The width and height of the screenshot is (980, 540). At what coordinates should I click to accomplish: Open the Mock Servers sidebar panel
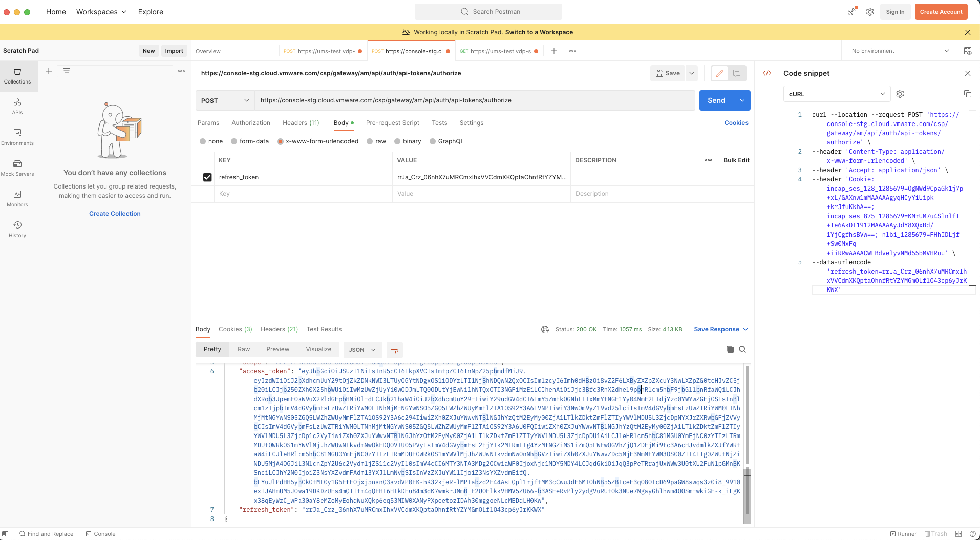point(17,168)
